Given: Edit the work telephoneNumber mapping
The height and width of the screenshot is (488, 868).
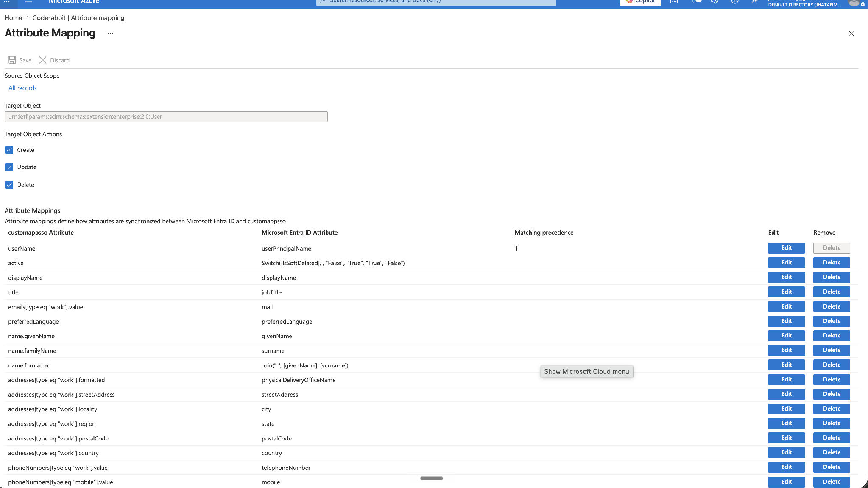Looking at the screenshot, I should point(787,467).
